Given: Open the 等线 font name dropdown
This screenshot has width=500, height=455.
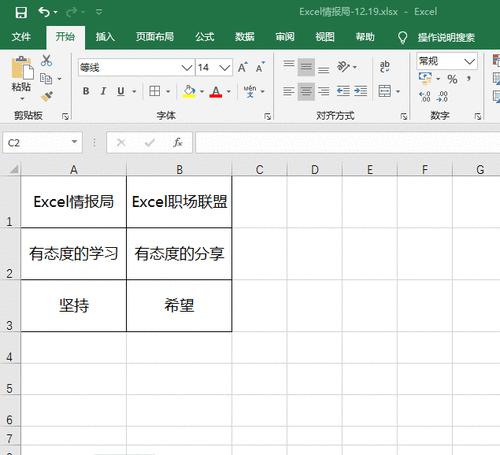Looking at the screenshot, I should click(187, 68).
